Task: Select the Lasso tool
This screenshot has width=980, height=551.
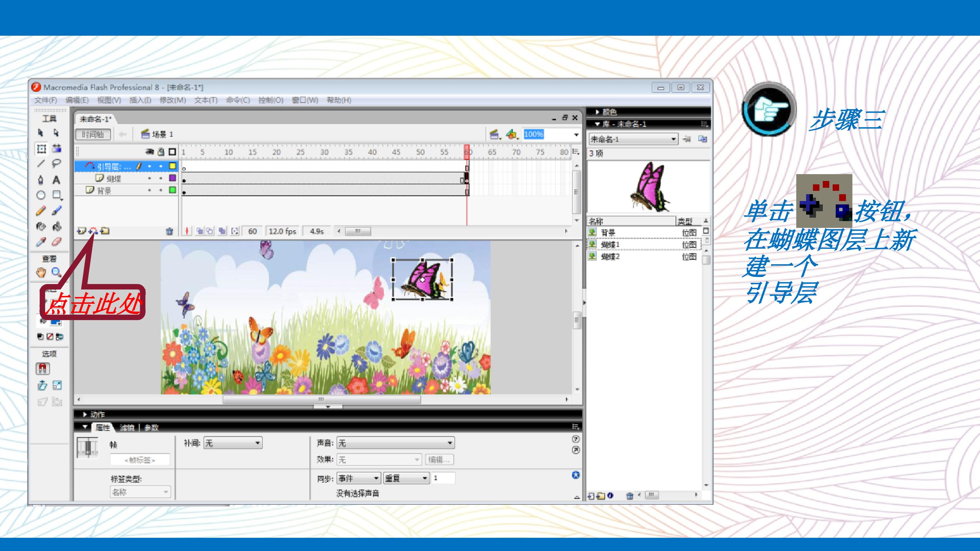Action: [56, 164]
